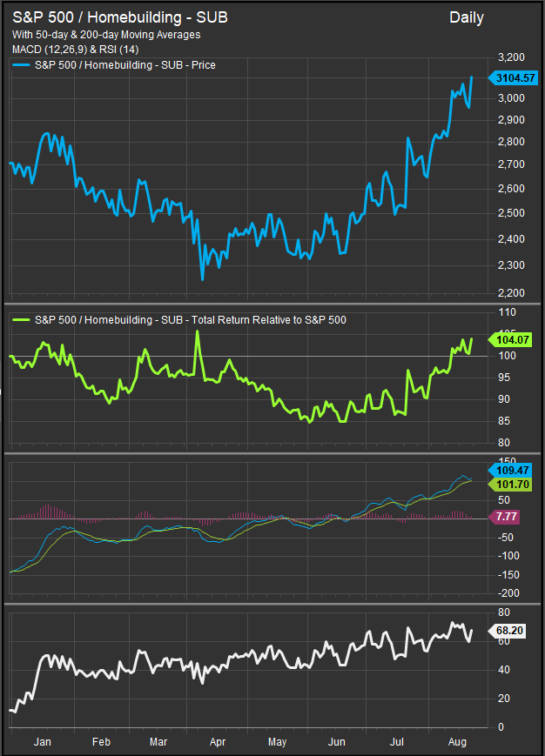Click the green relative return legend swatch
Viewport: 545px width, 756px height.
(x=22, y=320)
